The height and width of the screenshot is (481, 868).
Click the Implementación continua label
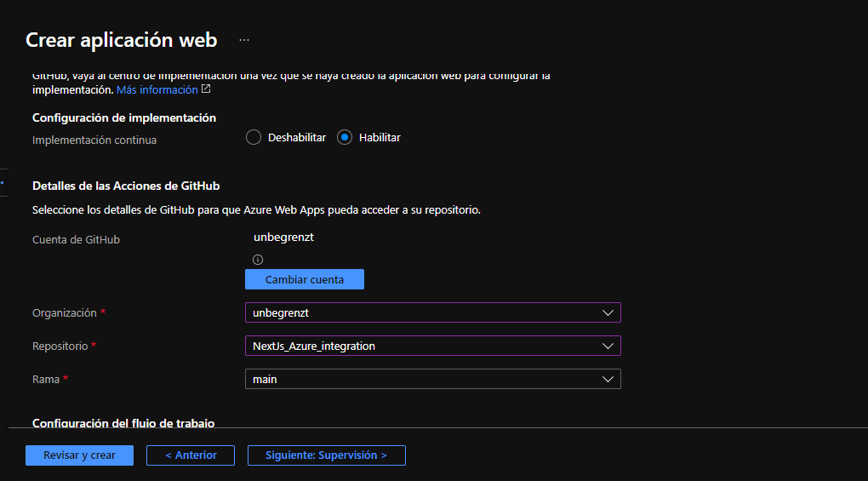(94, 140)
